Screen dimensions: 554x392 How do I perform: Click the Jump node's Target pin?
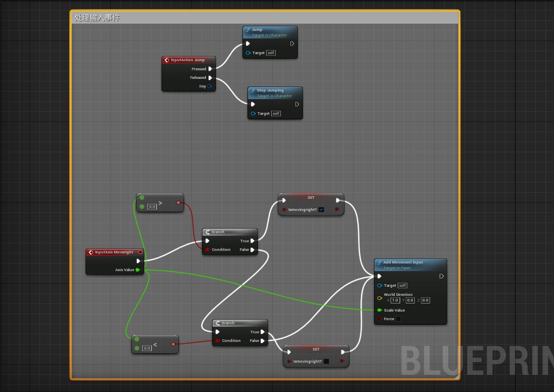pos(248,53)
